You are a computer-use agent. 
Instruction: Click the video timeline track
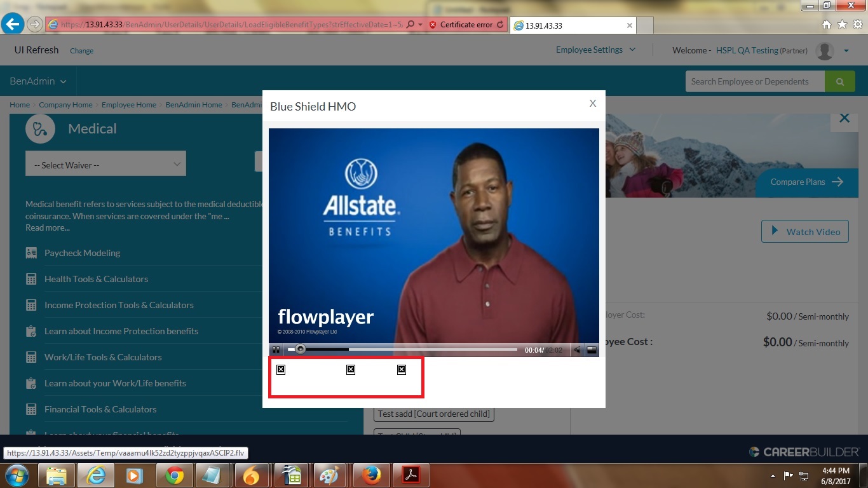(402, 349)
